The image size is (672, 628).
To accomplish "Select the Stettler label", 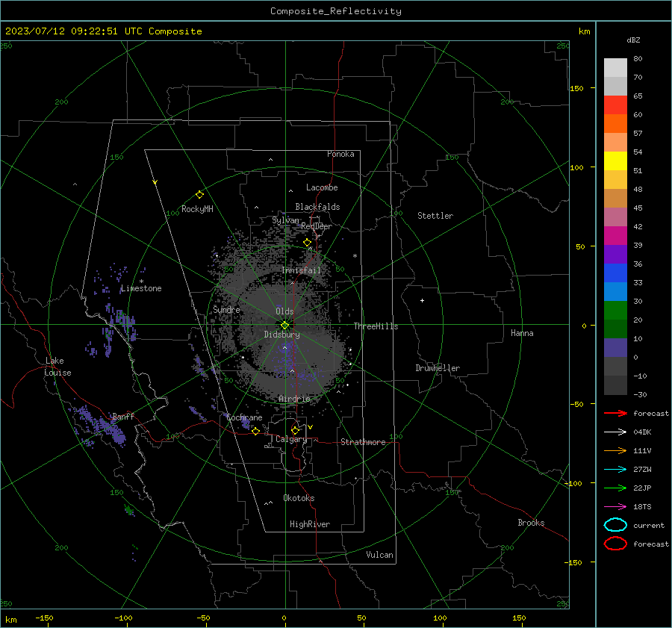I will [x=435, y=216].
